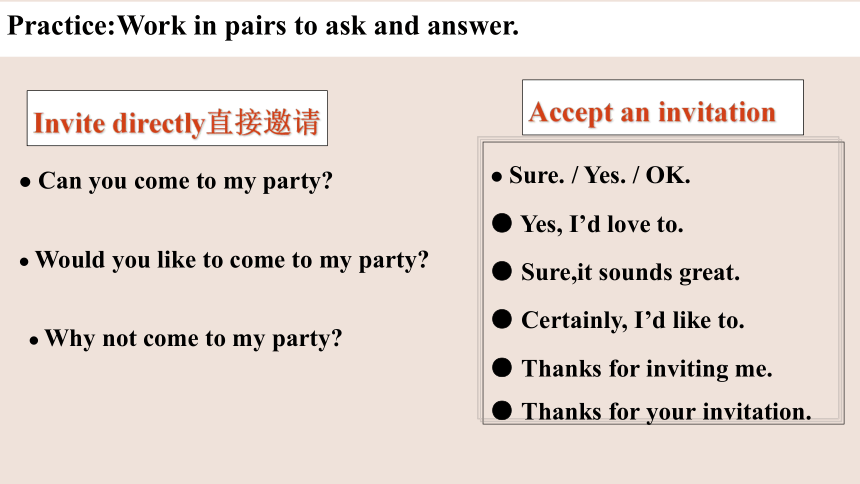
Task: Click bullet before 'Yes, I'd love to.'
Action: [x=502, y=223]
